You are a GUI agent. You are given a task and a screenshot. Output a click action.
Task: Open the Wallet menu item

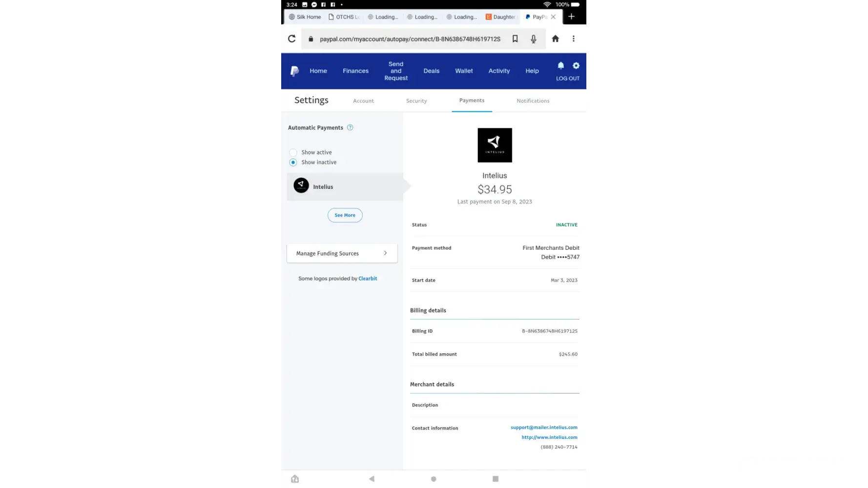(x=464, y=71)
